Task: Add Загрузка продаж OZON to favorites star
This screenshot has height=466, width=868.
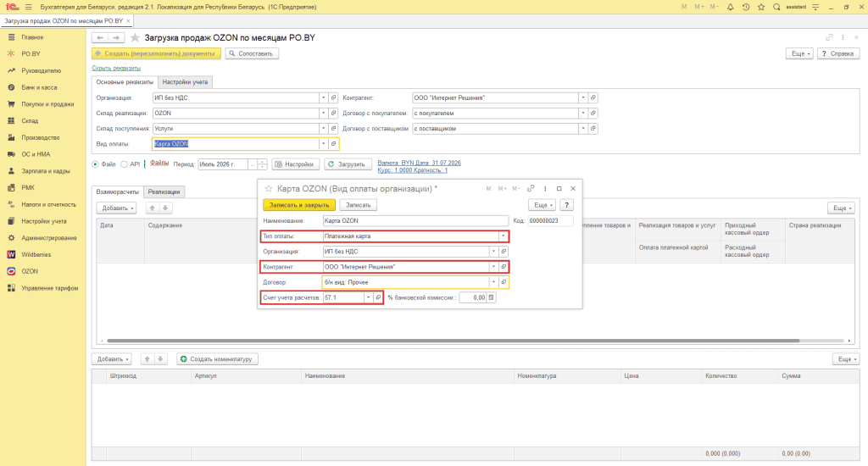Action: point(135,37)
